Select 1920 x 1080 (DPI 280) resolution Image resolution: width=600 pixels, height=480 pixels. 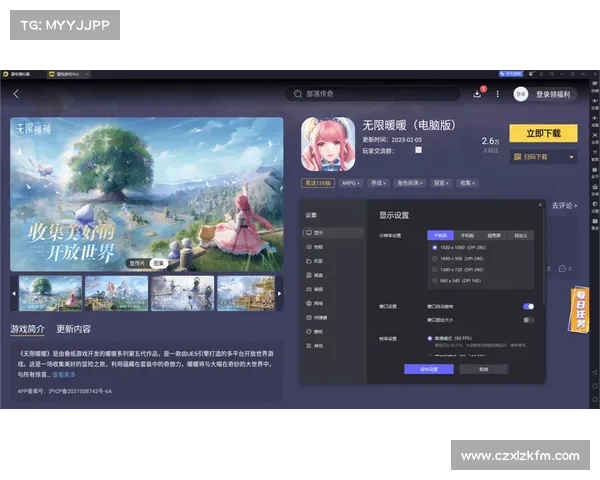(459, 248)
